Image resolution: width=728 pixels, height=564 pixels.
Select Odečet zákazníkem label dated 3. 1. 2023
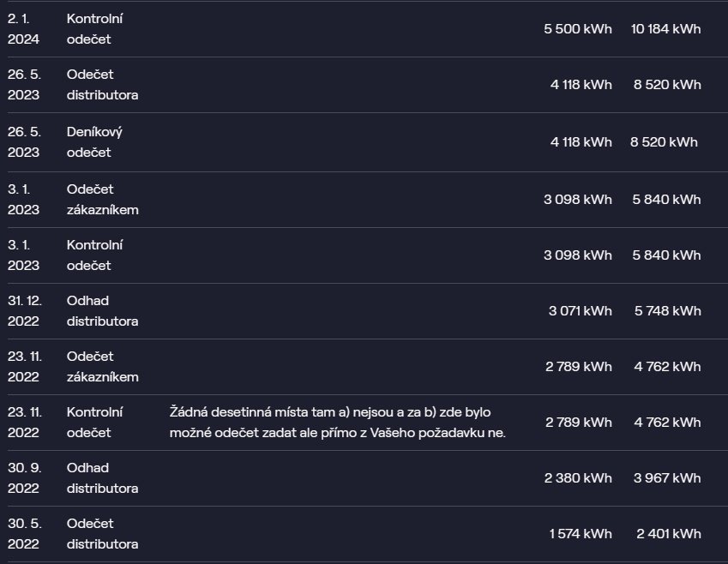(102, 200)
